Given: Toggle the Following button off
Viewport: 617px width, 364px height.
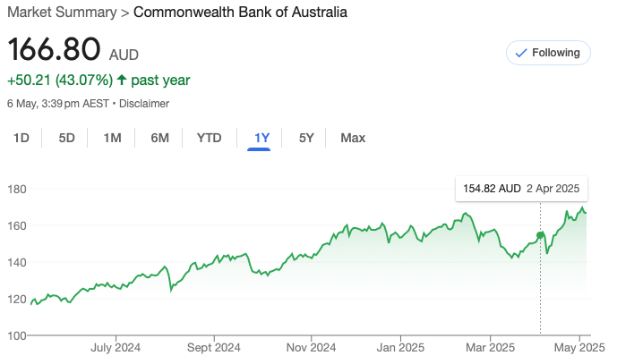Looking at the screenshot, I should pyautogui.click(x=548, y=53).
